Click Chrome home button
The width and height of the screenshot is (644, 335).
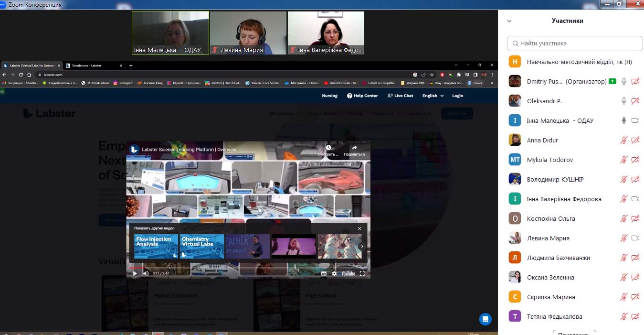click(29, 75)
